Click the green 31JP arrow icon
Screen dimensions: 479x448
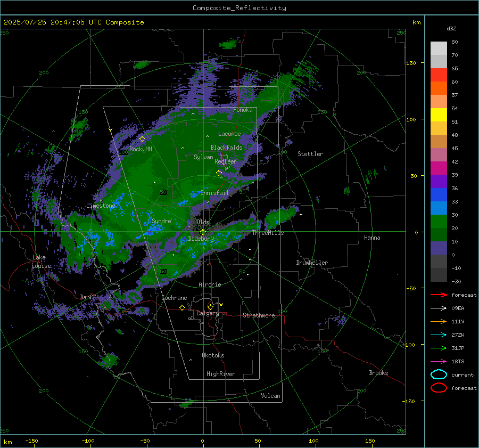click(439, 348)
